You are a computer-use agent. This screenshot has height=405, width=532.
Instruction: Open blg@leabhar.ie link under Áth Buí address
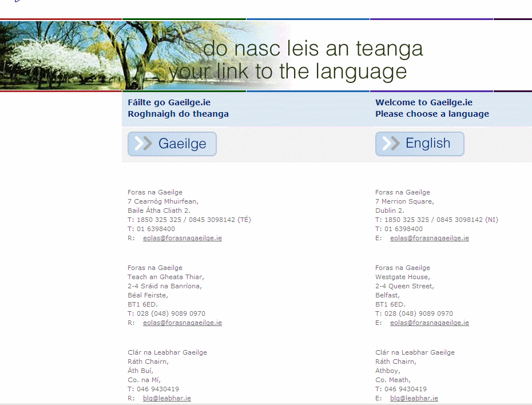pyautogui.click(x=166, y=398)
